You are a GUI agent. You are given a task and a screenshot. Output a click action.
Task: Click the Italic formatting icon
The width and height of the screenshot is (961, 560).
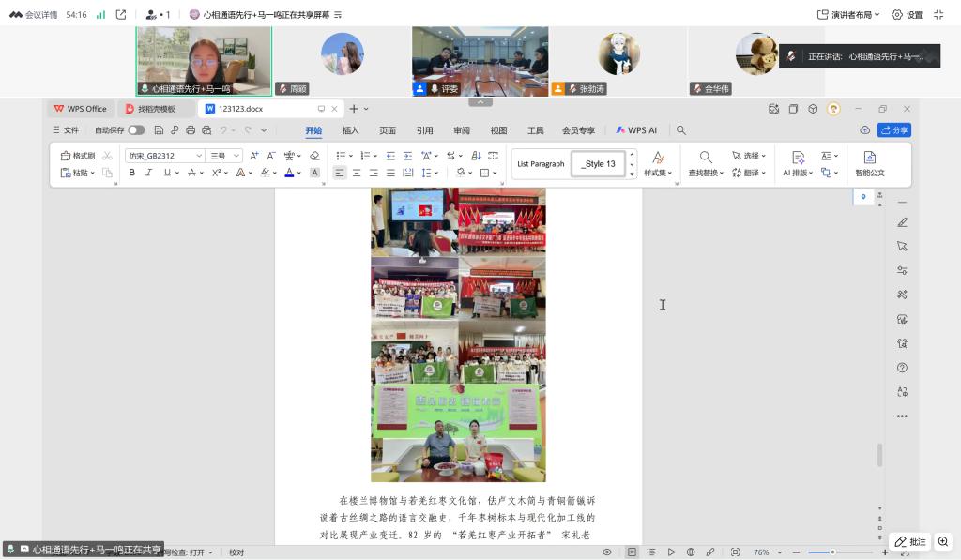[x=148, y=173]
